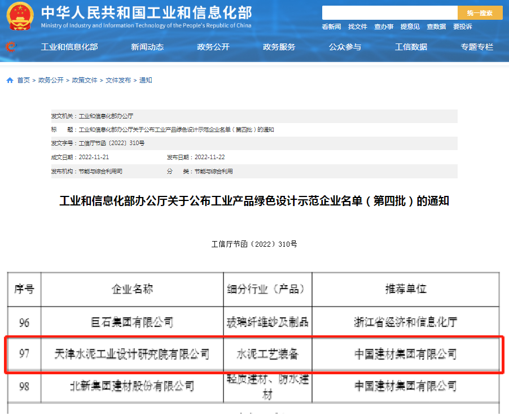Viewport: 509px width, 420px height.
Task: Click the 天津水泥工业设计研究院有限公司 cell
Action: pos(132,354)
